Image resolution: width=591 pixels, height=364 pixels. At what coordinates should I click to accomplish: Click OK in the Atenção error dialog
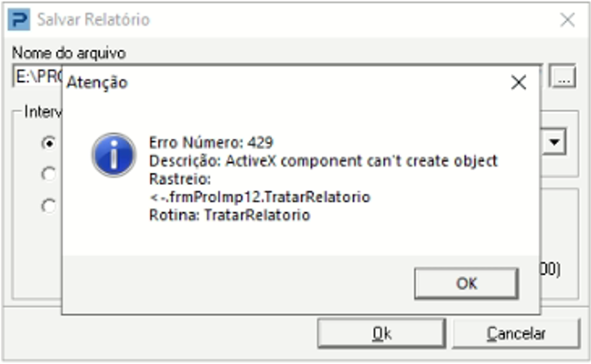coord(467,284)
